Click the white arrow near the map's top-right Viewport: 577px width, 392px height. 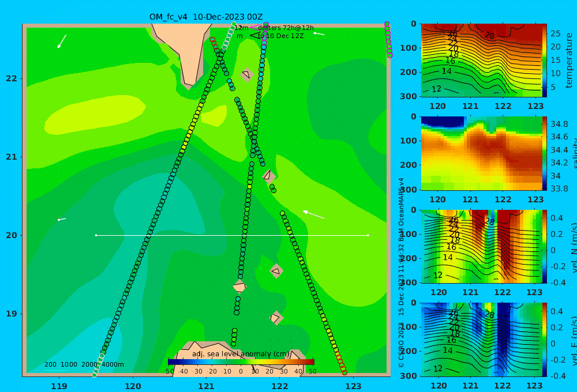(319, 34)
